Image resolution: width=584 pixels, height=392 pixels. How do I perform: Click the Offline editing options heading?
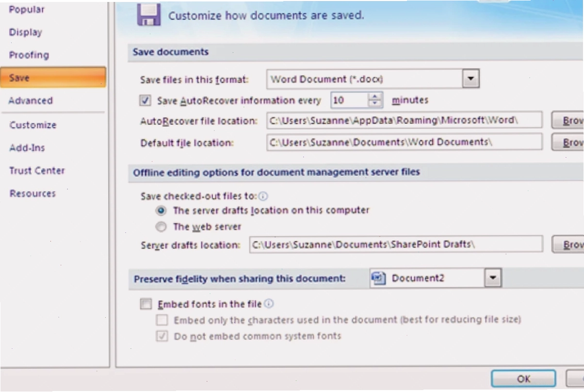point(276,172)
